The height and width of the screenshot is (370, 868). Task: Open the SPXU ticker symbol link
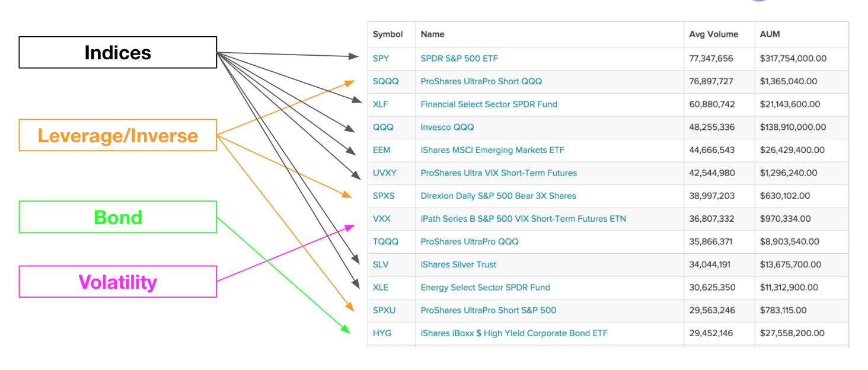point(384,310)
